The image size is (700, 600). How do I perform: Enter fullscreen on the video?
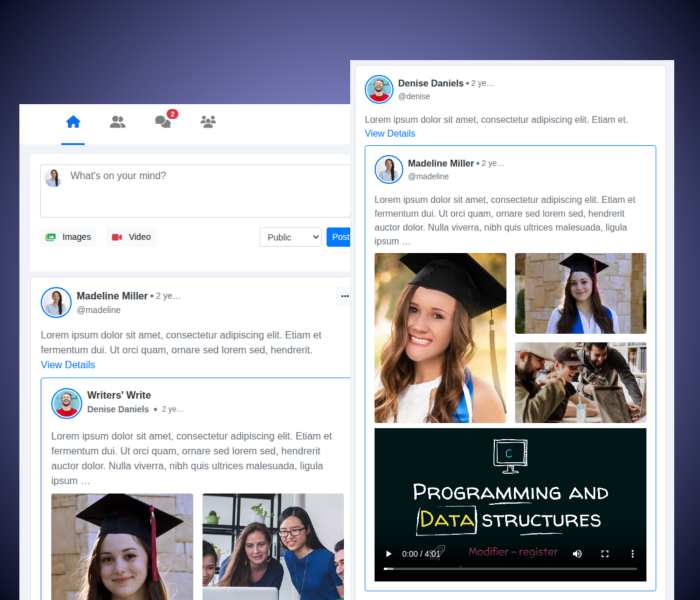[605, 554]
